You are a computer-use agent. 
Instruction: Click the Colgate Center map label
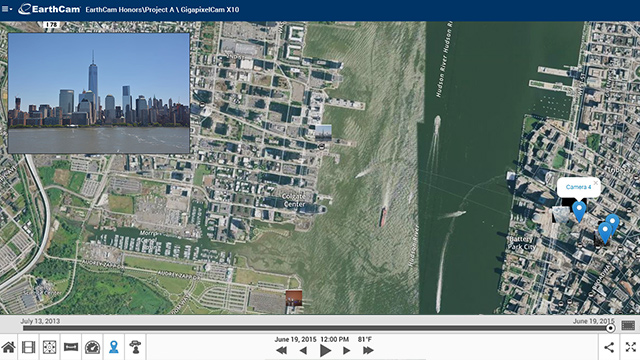[294, 200]
